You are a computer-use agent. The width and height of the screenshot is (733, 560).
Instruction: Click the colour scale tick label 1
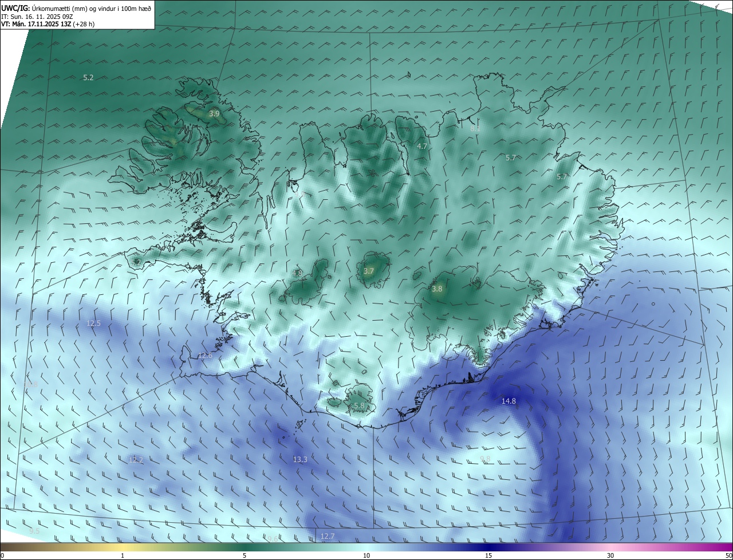[x=123, y=555]
